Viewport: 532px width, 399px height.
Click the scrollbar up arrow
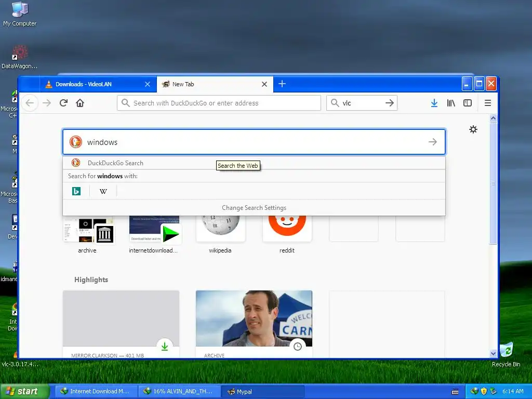click(x=494, y=118)
